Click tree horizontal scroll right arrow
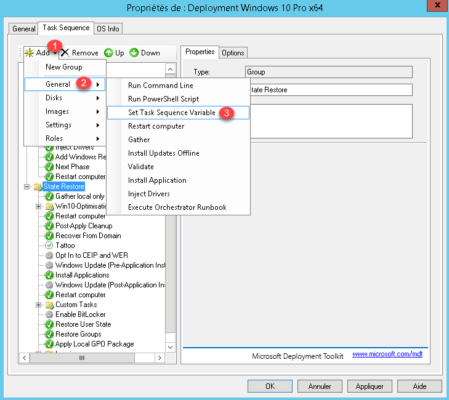This screenshot has height=400, width=449. click(160, 358)
